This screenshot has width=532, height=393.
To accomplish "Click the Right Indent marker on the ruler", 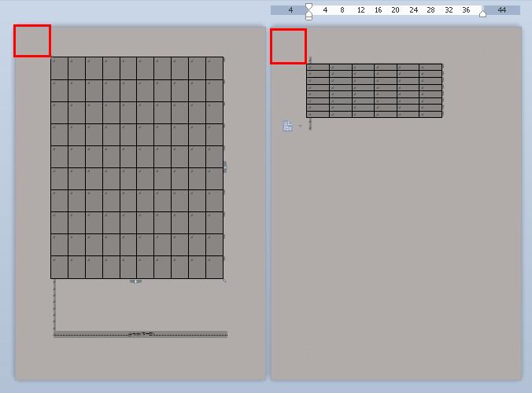I will click(482, 13).
